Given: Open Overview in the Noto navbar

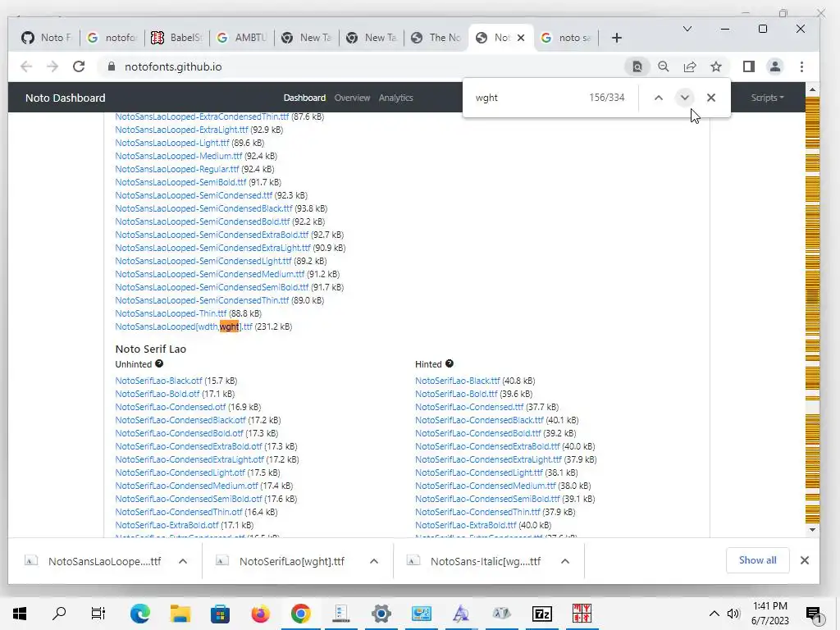Looking at the screenshot, I should coord(352,98).
